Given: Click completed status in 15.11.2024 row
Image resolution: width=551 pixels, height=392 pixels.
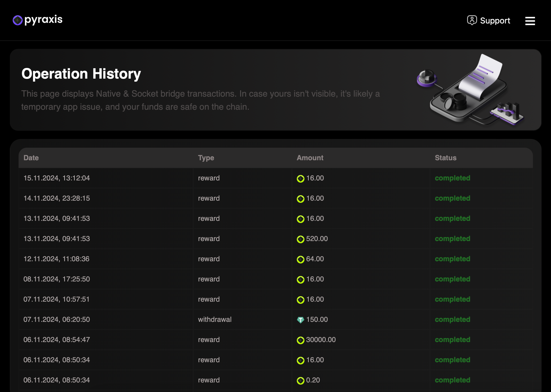Looking at the screenshot, I should click(x=452, y=178).
